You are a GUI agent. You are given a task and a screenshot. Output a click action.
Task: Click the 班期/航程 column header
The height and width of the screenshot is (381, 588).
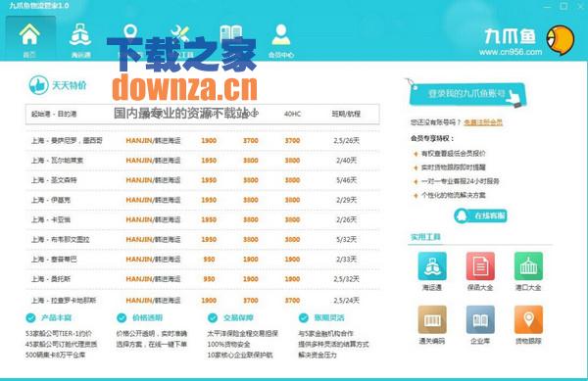pyautogui.click(x=346, y=114)
